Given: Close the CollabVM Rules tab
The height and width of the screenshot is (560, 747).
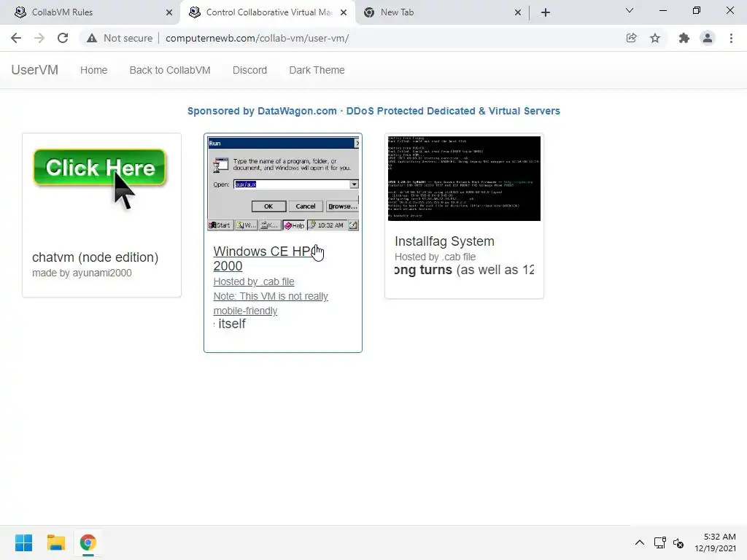Looking at the screenshot, I should (169, 12).
